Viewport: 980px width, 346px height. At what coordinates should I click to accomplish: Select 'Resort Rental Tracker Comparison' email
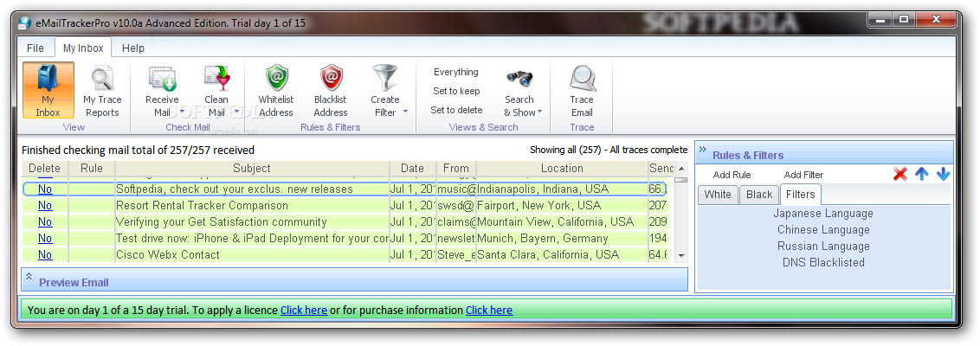pos(202,205)
